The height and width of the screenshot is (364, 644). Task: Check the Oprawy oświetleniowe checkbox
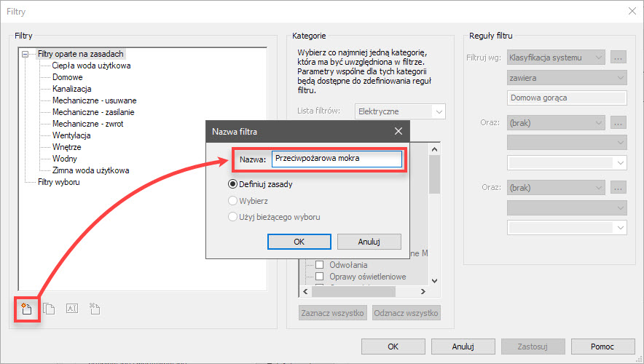pos(319,277)
